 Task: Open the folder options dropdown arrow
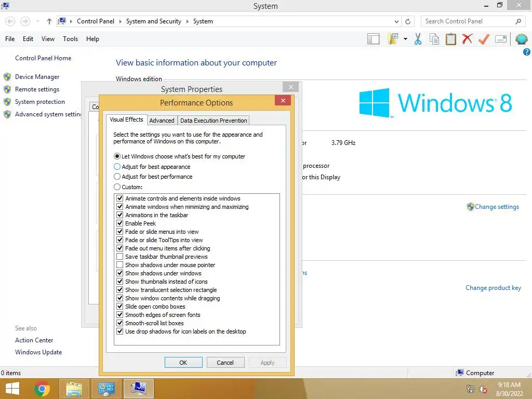[405, 39]
